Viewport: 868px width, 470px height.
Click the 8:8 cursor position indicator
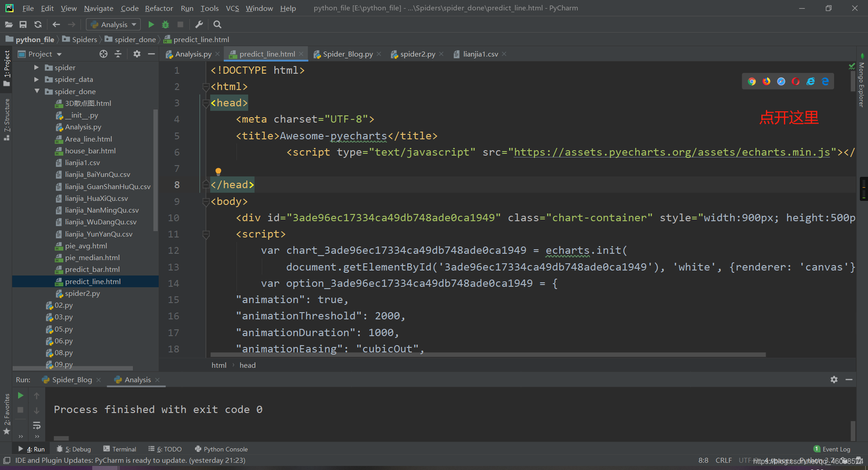coord(703,461)
